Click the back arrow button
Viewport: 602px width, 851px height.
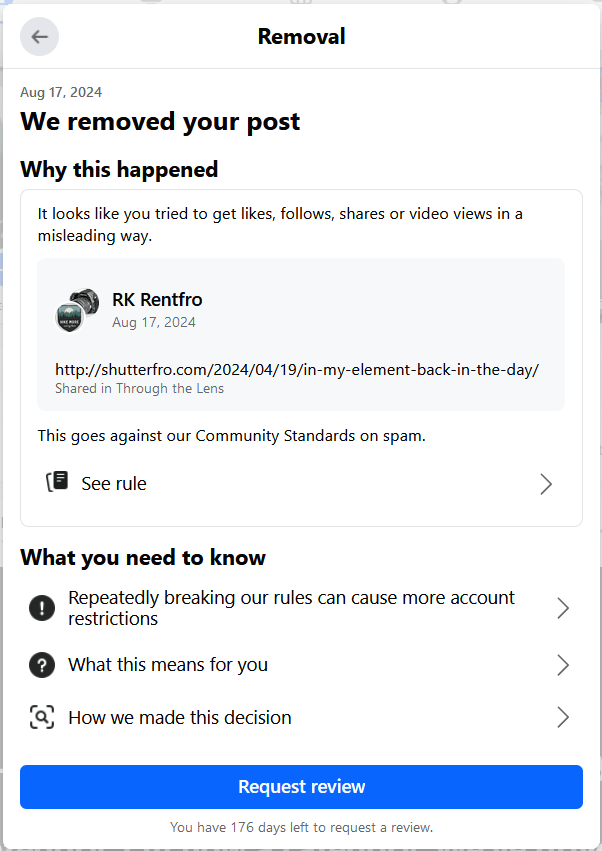[x=40, y=37]
